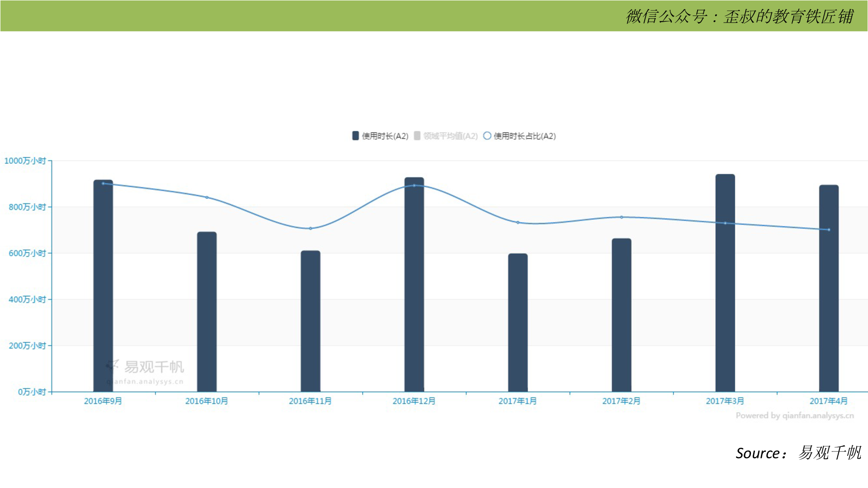Open the Powered by qianfan.analysys.cn link

point(794,416)
